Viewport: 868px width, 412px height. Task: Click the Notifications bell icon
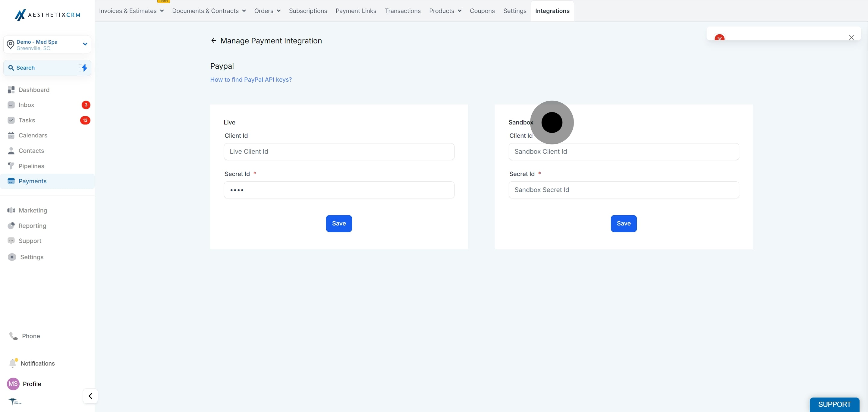click(x=13, y=363)
